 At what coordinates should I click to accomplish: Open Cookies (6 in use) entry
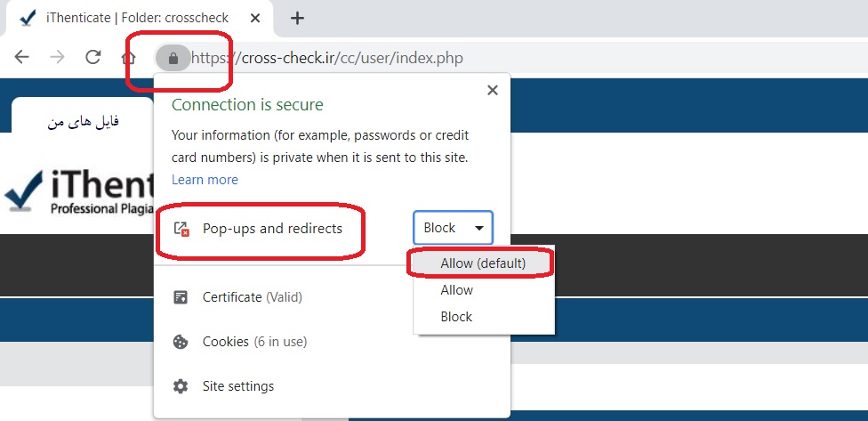[x=254, y=342]
